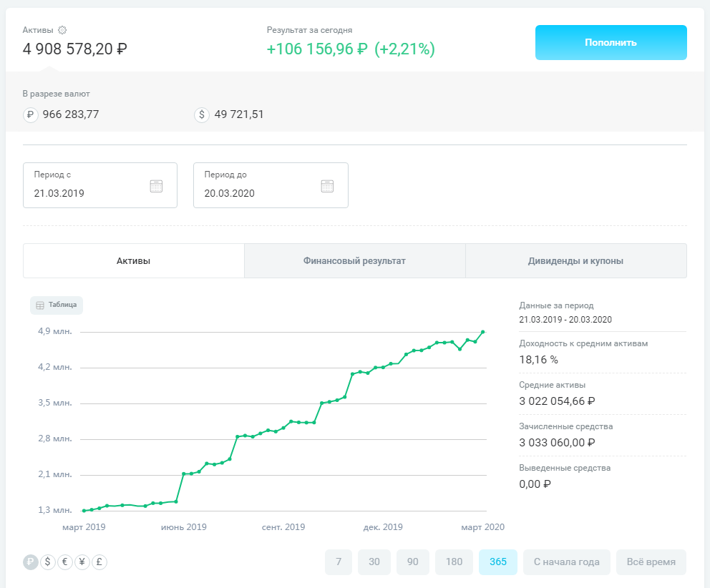Choose the 180 days period
The image size is (710, 588).
(x=454, y=562)
